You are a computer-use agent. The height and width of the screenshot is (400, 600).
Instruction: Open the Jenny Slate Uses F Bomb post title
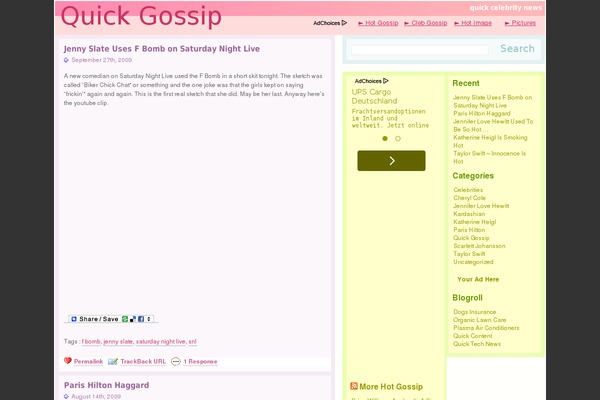coord(162,49)
